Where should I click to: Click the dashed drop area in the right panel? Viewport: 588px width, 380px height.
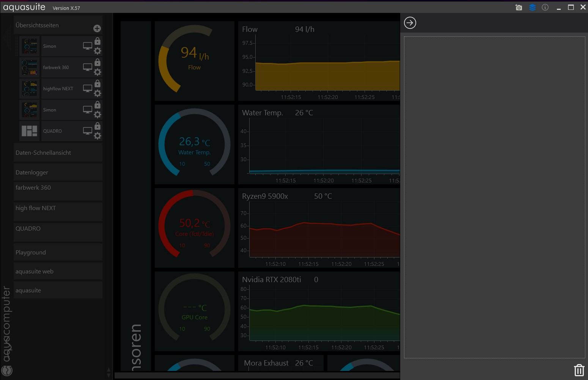coord(494,197)
